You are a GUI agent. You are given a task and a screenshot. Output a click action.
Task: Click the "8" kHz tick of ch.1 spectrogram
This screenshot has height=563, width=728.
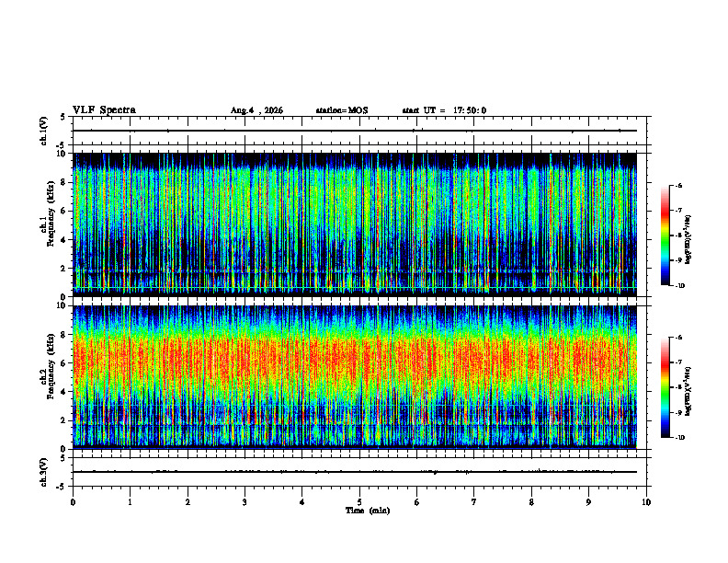(x=64, y=182)
